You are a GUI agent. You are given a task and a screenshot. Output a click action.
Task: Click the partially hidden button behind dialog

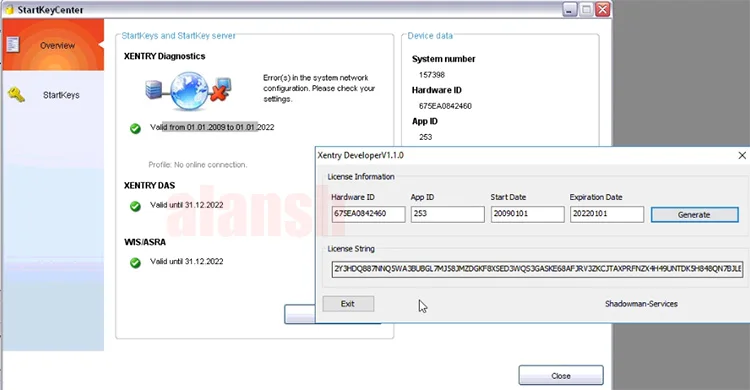pyautogui.click(x=299, y=314)
